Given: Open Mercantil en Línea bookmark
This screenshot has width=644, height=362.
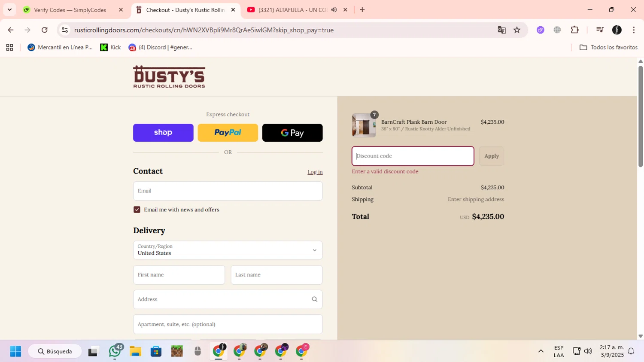Looking at the screenshot, I should pyautogui.click(x=60, y=48).
